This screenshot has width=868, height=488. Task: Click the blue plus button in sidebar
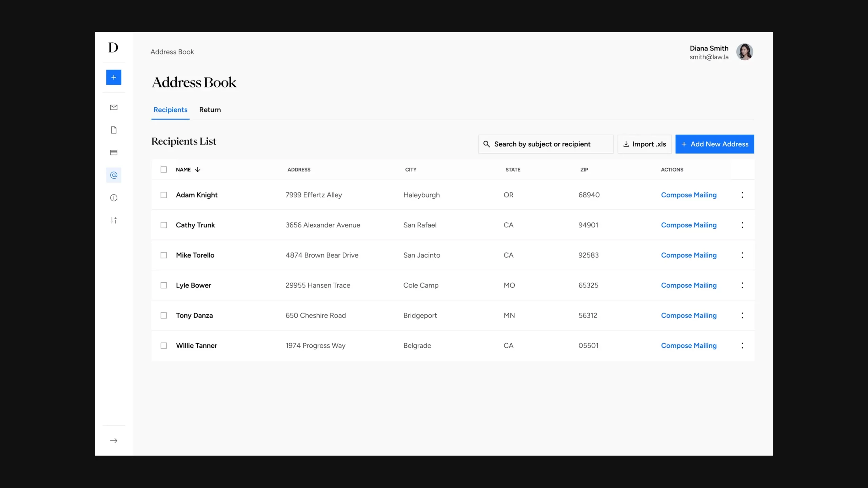[114, 77]
